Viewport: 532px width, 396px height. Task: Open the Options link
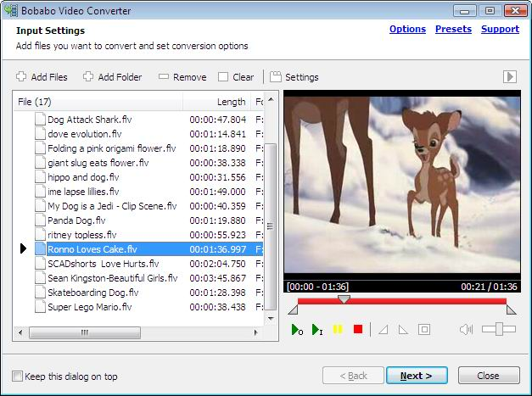point(407,29)
